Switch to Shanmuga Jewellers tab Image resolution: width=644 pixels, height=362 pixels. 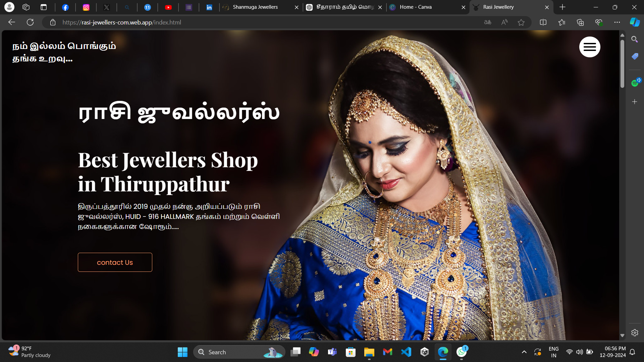pos(255,7)
